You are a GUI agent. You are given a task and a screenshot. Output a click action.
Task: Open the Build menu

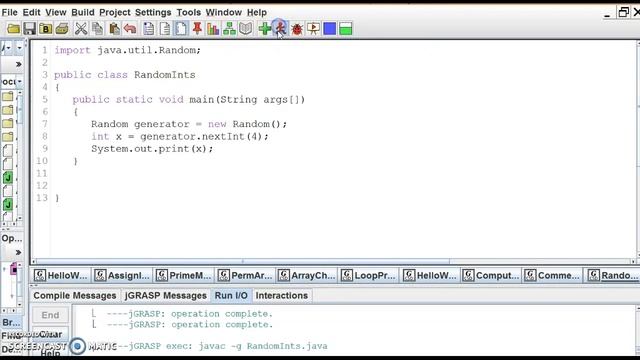[83, 12]
